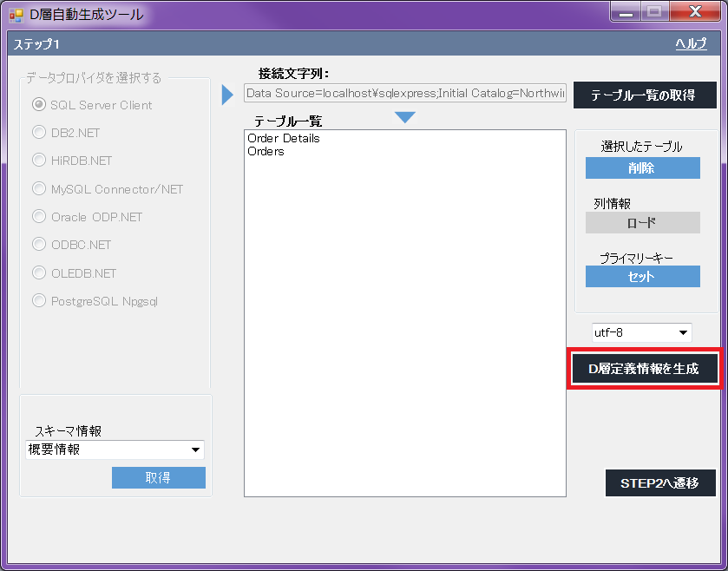This screenshot has width=728, height=571.
Task: Select the SQL Server Client radio button
Action: click(x=39, y=105)
